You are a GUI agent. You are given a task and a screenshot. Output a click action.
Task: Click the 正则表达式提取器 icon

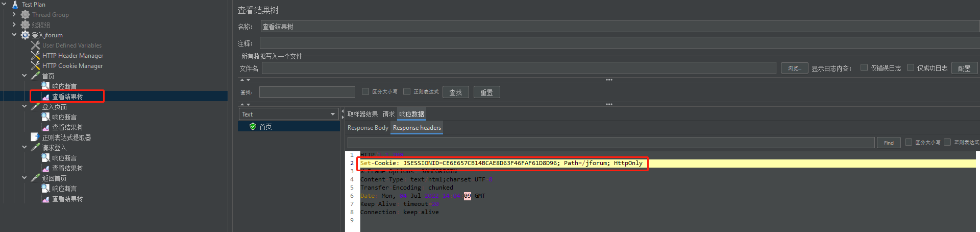[x=35, y=137]
